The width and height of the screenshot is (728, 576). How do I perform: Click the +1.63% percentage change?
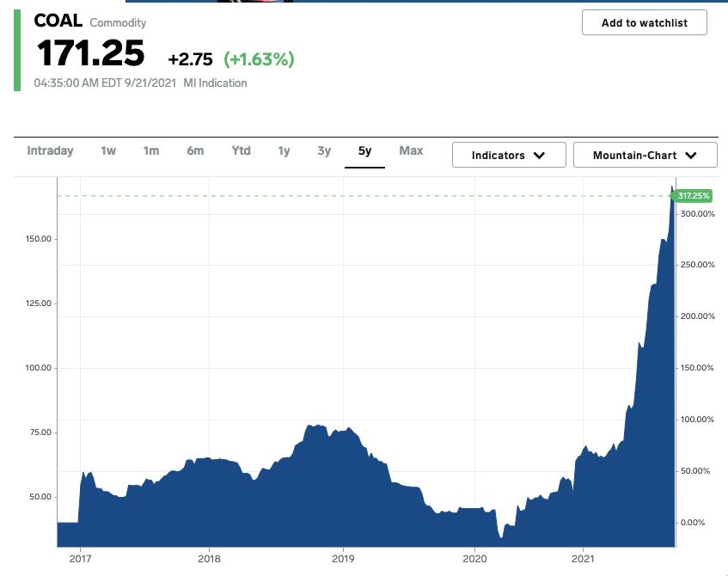point(259,59)
